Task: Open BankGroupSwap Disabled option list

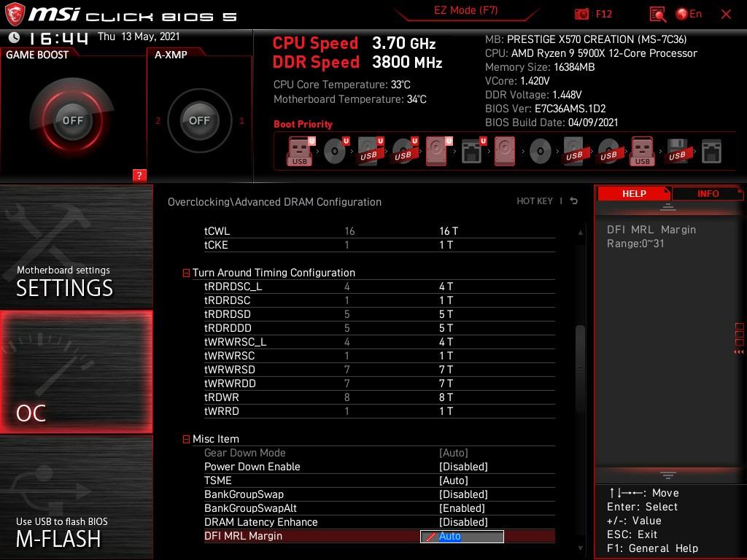Action: pos(463,494)
